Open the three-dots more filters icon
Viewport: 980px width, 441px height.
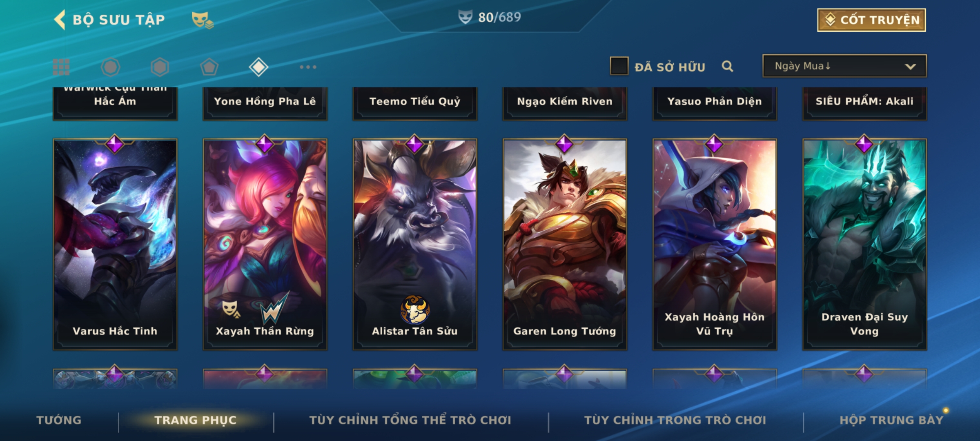point(308,67)
